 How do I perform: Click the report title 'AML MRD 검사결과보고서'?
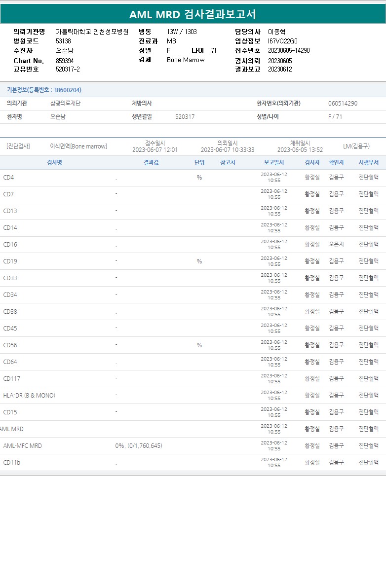(x=193, y=14)
